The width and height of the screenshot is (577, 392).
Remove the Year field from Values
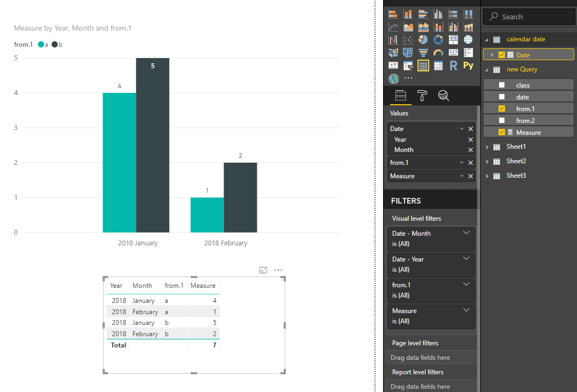471,140
